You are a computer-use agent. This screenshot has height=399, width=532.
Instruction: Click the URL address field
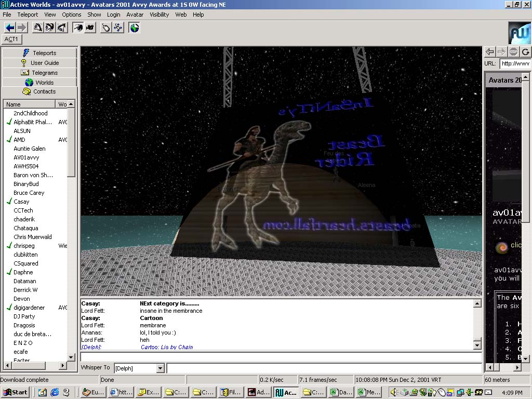coord(515,63)
